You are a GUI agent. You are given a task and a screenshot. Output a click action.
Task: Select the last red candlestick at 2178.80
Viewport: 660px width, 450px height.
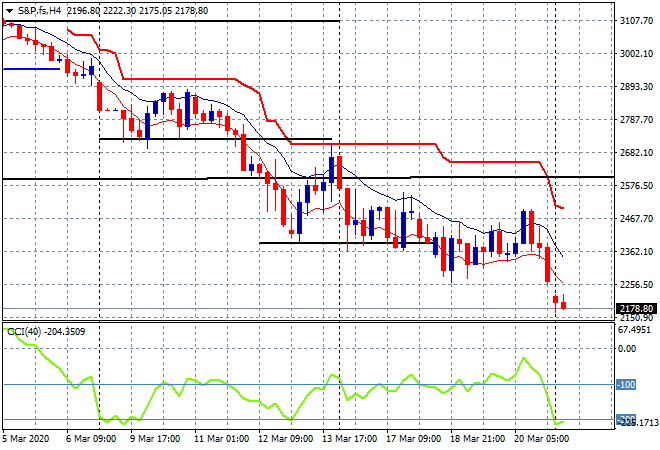coord(564,304)
